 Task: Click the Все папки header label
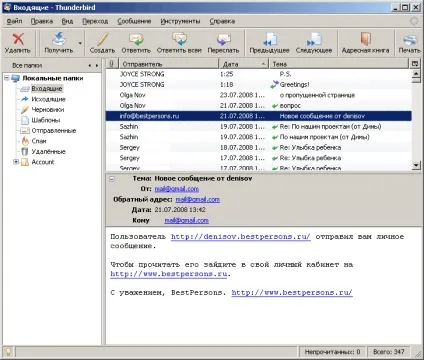click(27, 65)
